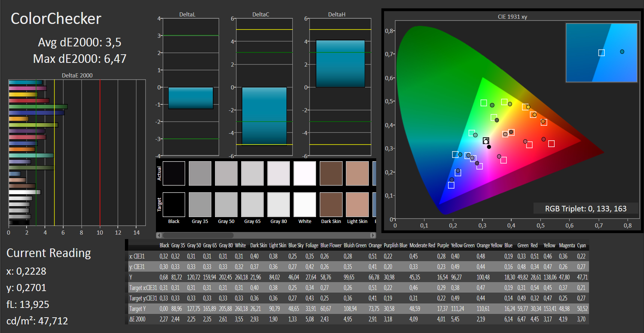
Task: Click the x: 0,2228 reading
Action: (26, 271)
